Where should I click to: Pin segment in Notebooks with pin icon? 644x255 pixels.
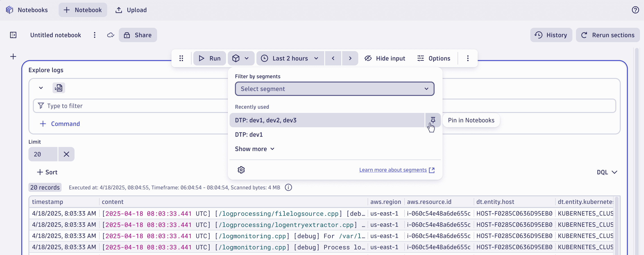[x=433, y=120]
